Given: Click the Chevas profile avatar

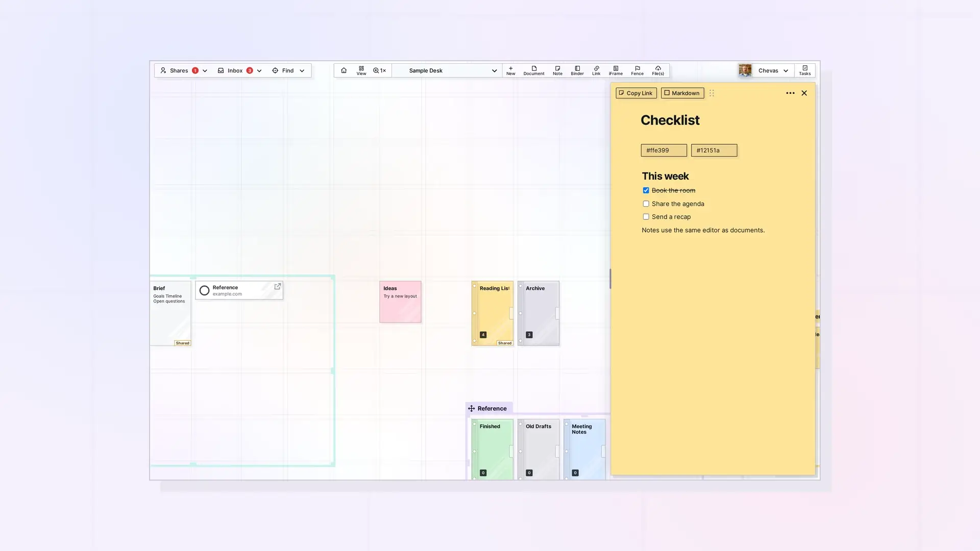Looking at the screenshot, I should [x=745, y=70].
